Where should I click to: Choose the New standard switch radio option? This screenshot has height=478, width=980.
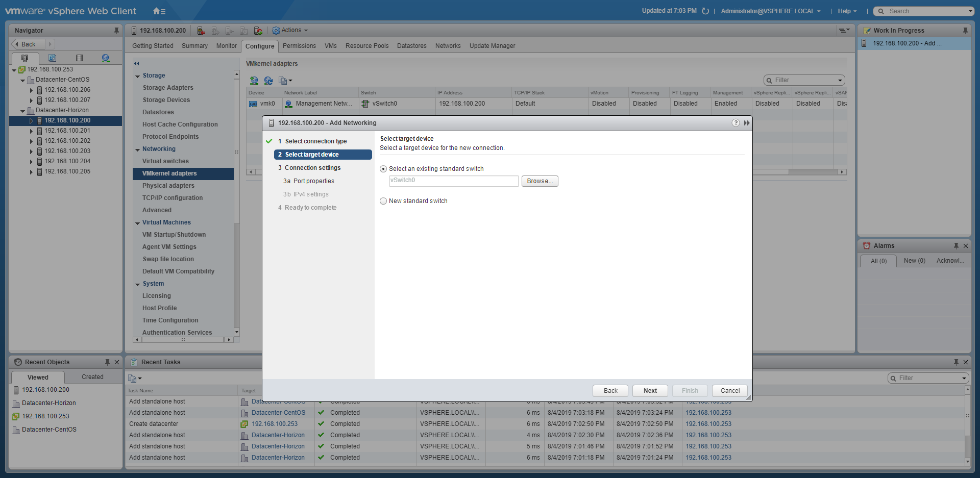click(x=383, y=201)
